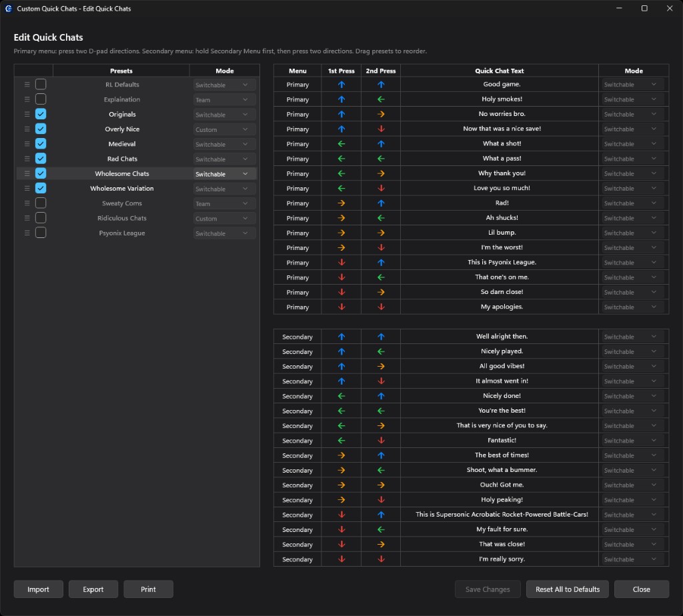
Task: Select the Wholesome Variation preset name
Action: [122, 189]
